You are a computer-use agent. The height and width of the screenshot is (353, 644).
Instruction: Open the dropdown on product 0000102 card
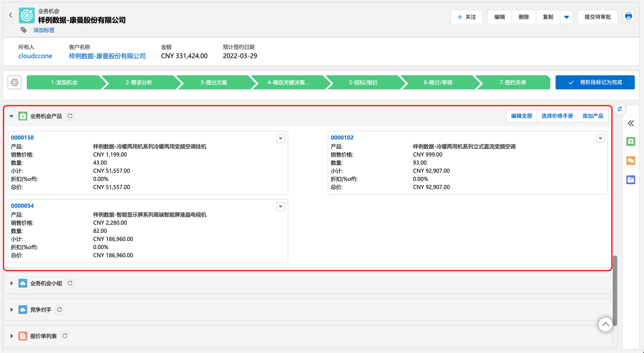[x=600, y=138]
